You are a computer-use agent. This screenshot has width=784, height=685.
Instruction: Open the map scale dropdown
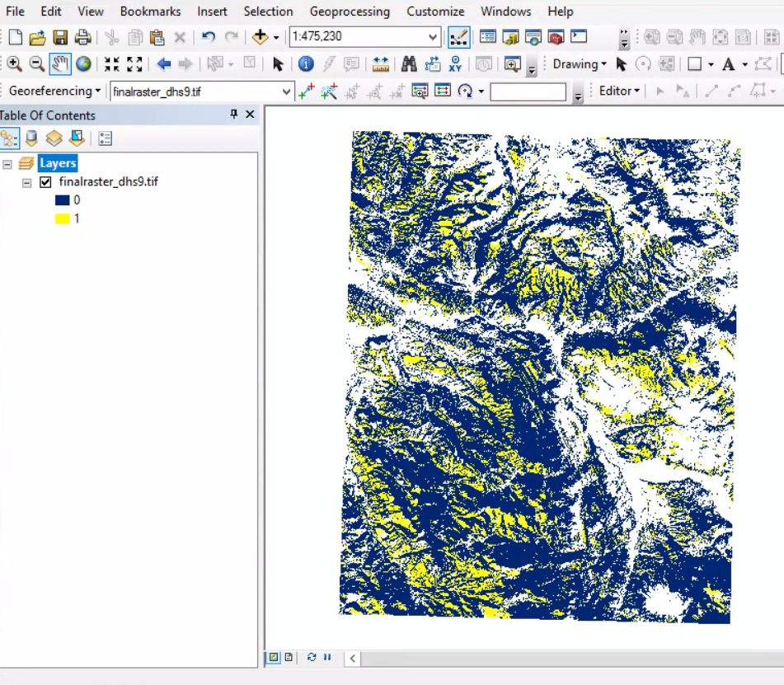point(434,36)
